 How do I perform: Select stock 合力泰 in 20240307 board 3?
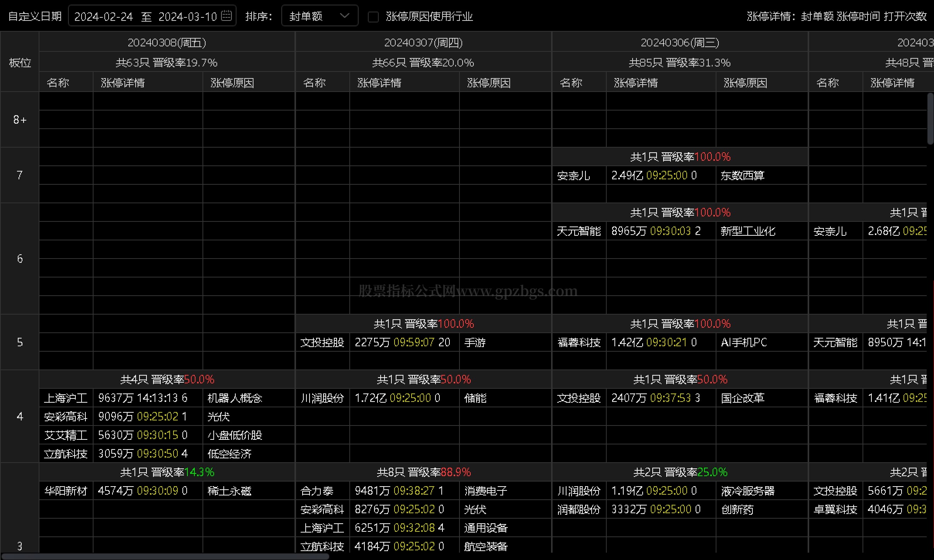pos(323,491)
